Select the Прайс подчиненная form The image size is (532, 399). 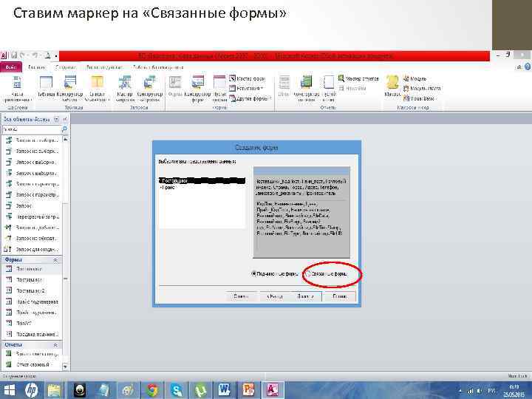click(x=32, y=302)
